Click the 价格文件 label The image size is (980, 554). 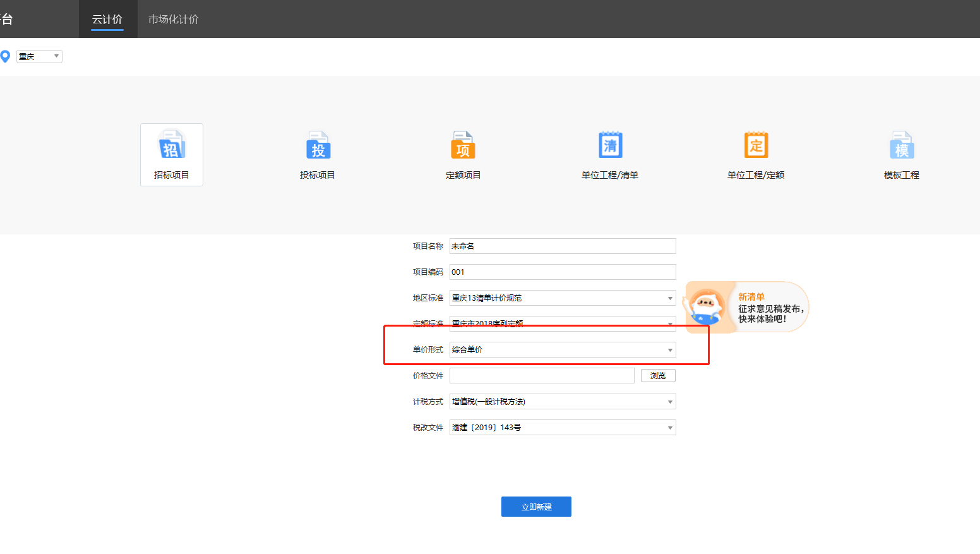pyautogui.click(x=428, y=375)
